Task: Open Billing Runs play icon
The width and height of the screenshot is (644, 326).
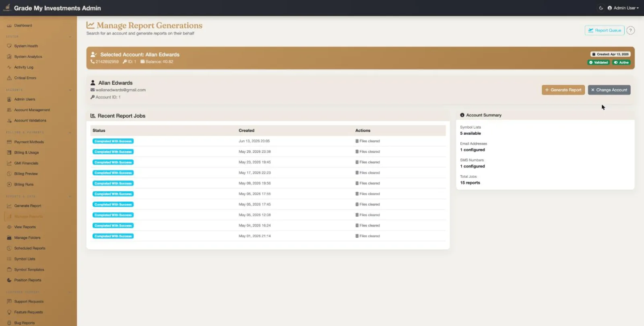Action: [x=9, y=185]
